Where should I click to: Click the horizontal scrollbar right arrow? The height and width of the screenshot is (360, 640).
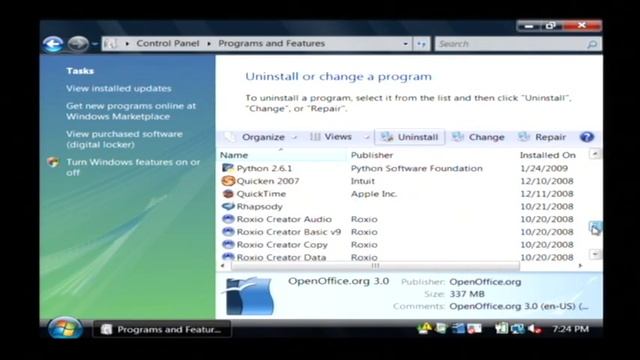click(580, 266)
